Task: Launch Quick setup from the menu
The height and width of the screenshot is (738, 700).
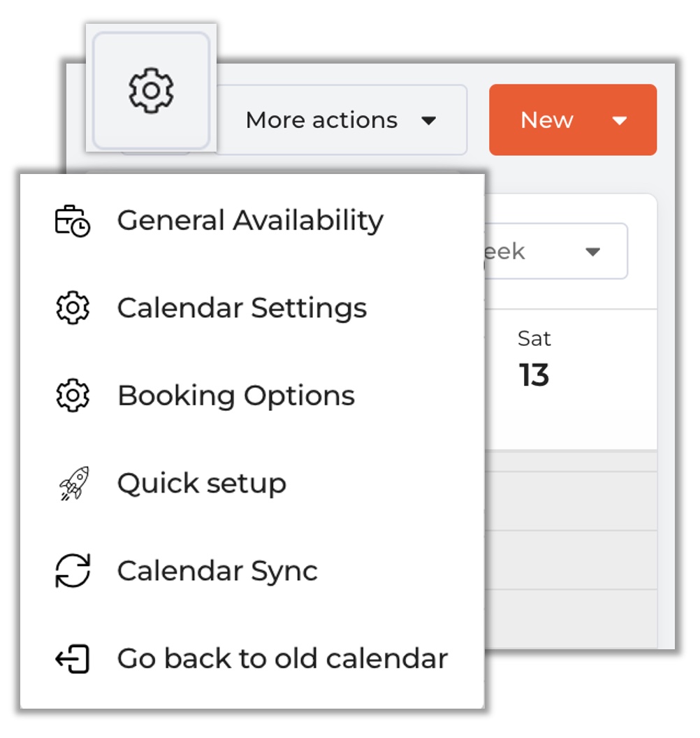Action: point(252,484)
